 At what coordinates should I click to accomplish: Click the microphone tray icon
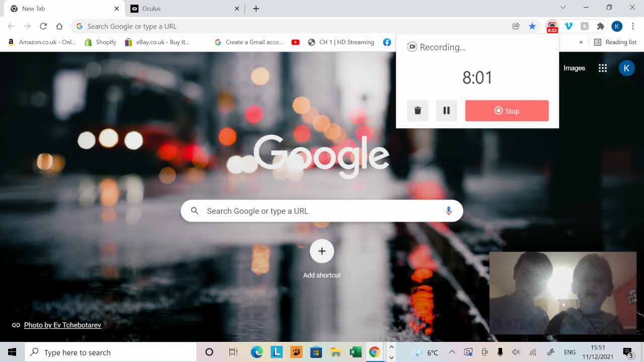pyautogui.click(x=500, y=352)
